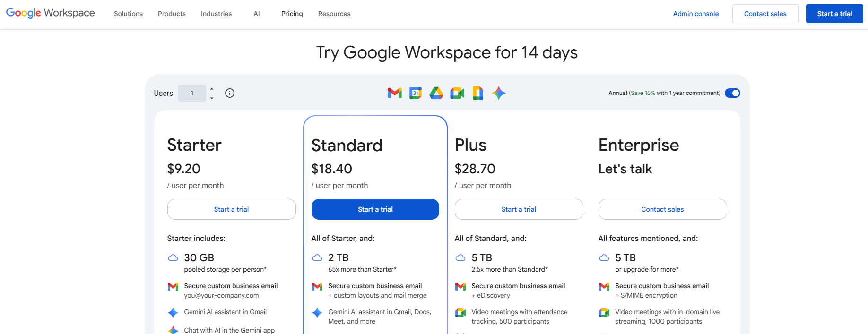Click the + custom layouts and mail merge text
Viewport: 868px width, 334px height.
pyautogui.click(x=378, y=295)
